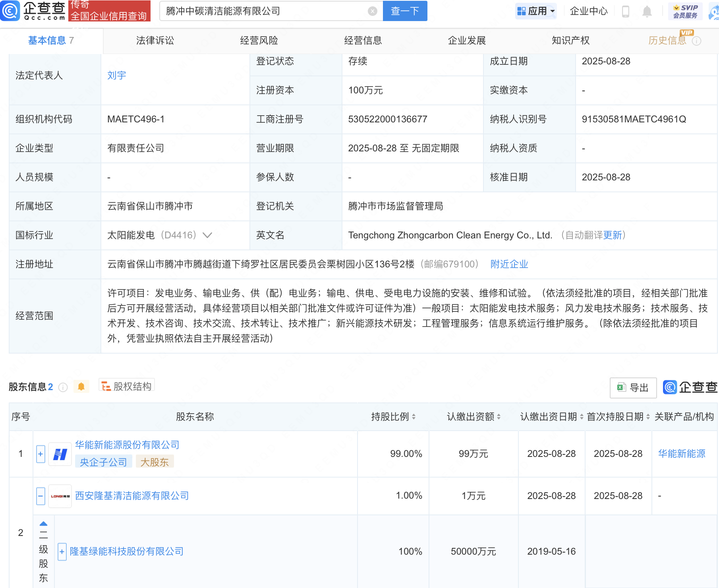Switch to the 知识产权 tab
Image resolution: width=719 pixels, height=588 pixels.
point(570,41)
